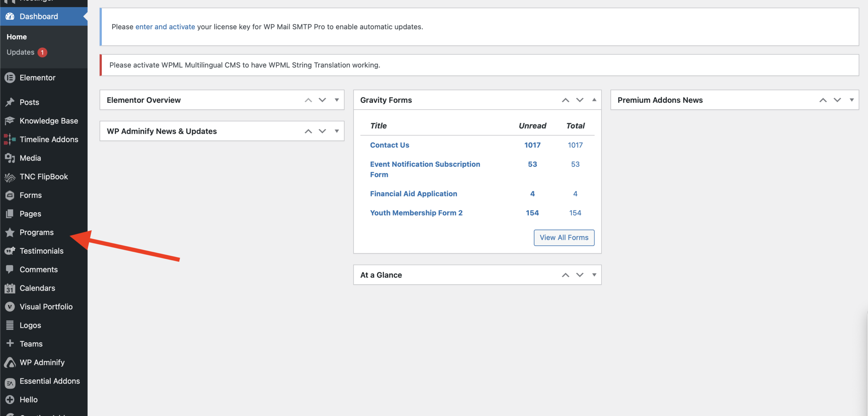
Task: Collapse the Gravity Forms panel toggle
Action: [594, 100]
